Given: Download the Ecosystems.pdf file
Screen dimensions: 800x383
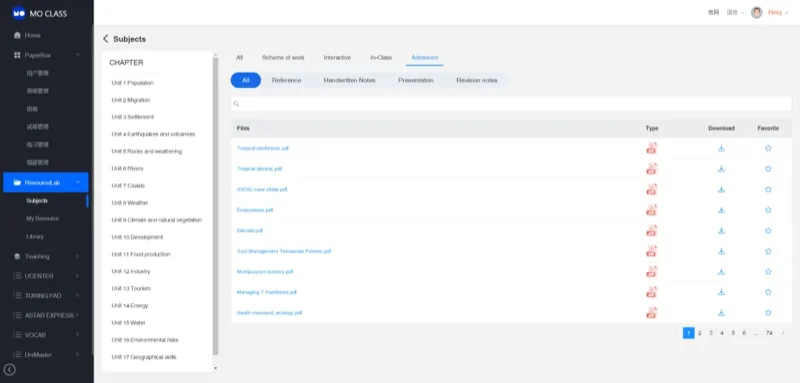Looking at the screenshot, I should [721, 210].
